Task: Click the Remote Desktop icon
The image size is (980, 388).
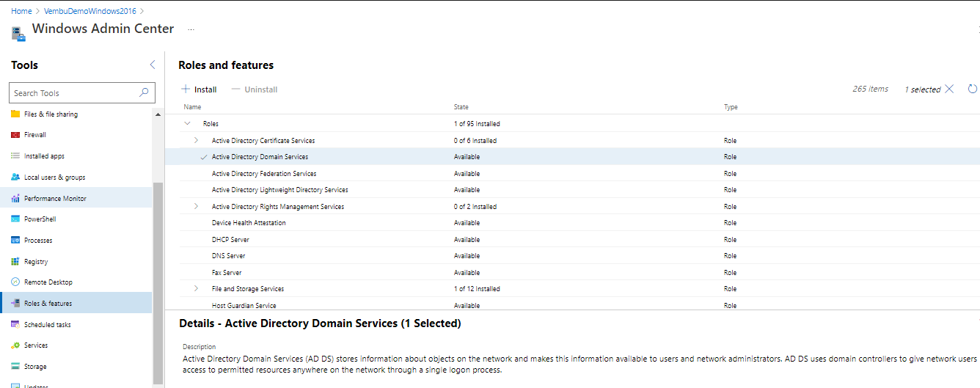Action: point(15,282)
